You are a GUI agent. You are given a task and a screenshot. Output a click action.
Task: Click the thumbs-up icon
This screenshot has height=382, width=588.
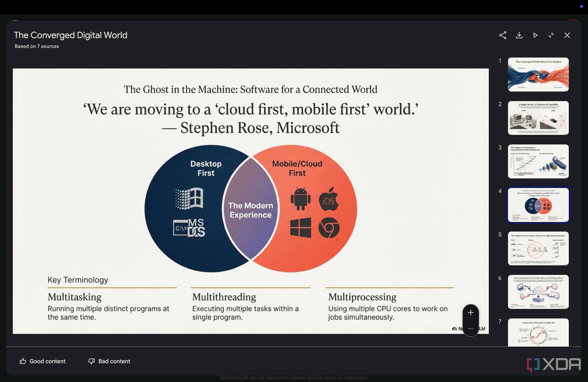pyautogui.click(x=23, y=361)
